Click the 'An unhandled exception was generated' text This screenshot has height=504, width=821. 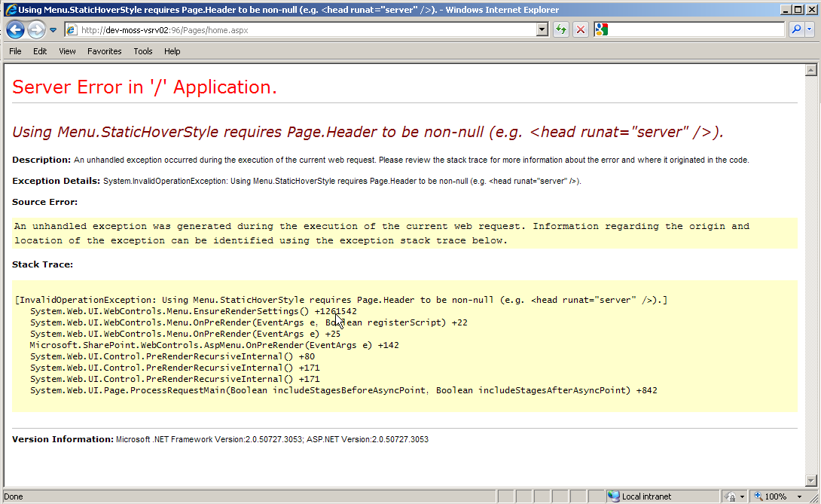coord(382,233)
